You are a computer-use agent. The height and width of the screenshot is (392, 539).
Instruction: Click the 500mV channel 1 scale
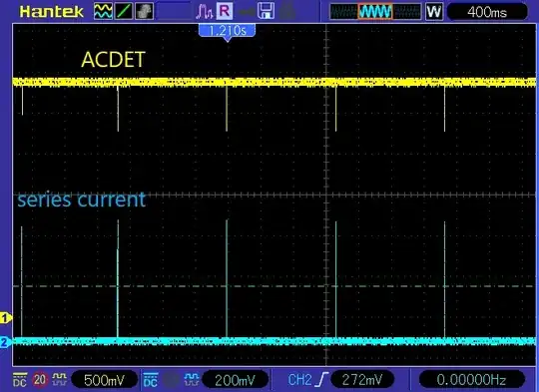[104, 380]
